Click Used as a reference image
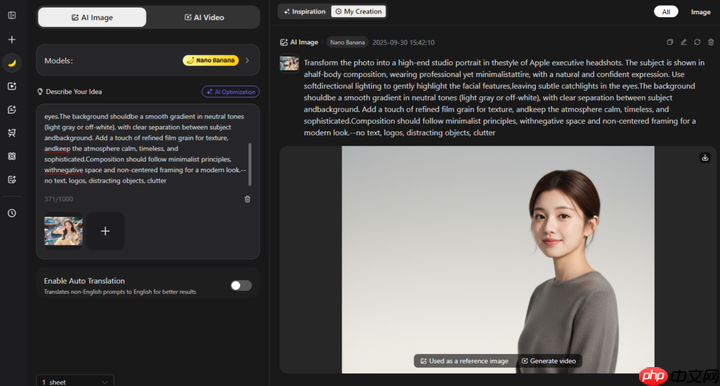The height and width of the screenshot is (386, 720). (464, 361)
